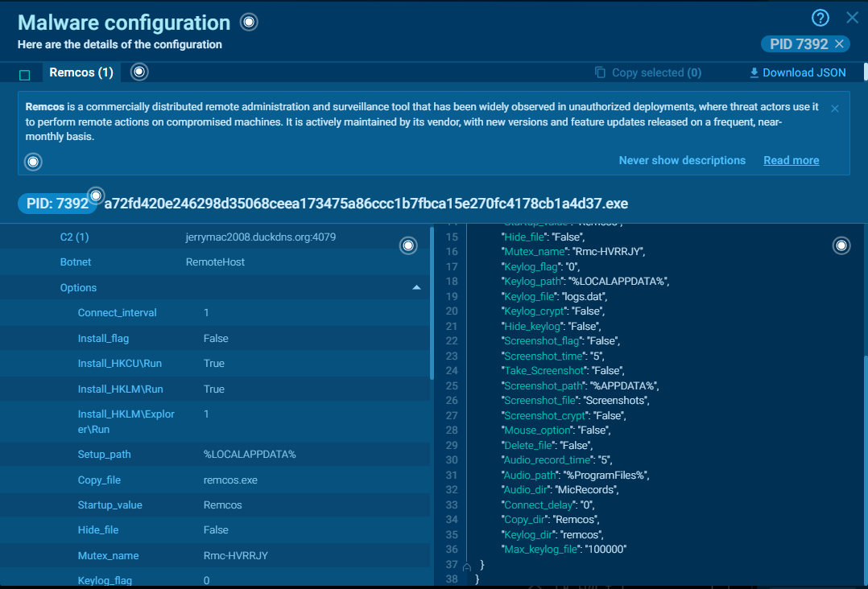The image size is (868, 589).
Task: Select the C2 (1) row label
Action: point(74,237)
